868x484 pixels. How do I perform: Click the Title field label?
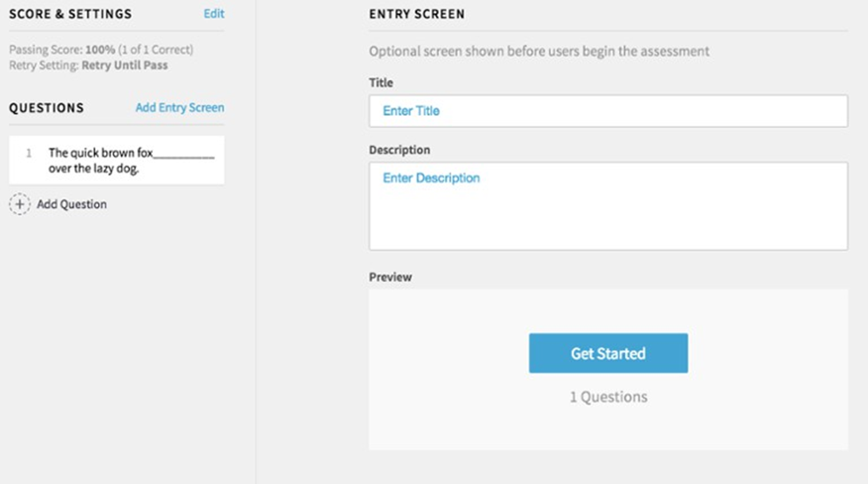point(381,83)
